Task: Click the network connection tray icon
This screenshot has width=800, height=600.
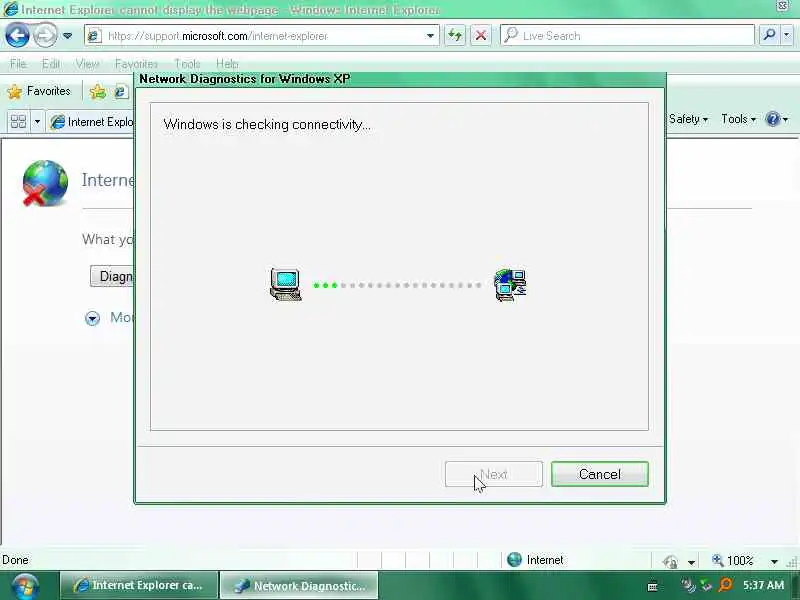Action: (688, 585)
